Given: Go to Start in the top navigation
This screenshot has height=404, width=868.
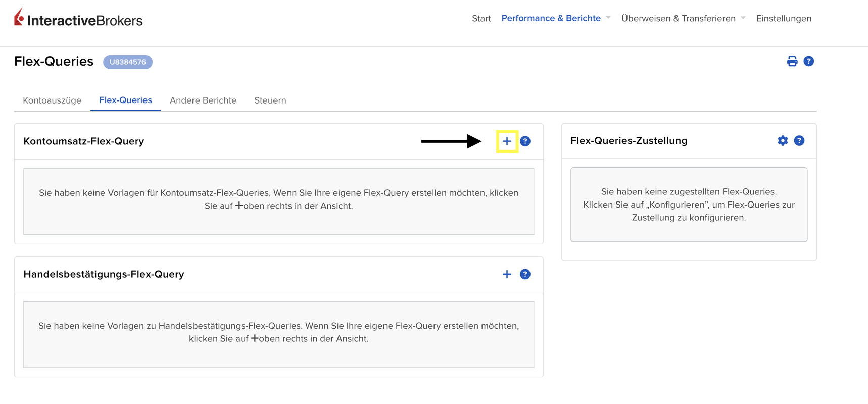Looking at the screenshot, I should (x=481, y=18).
